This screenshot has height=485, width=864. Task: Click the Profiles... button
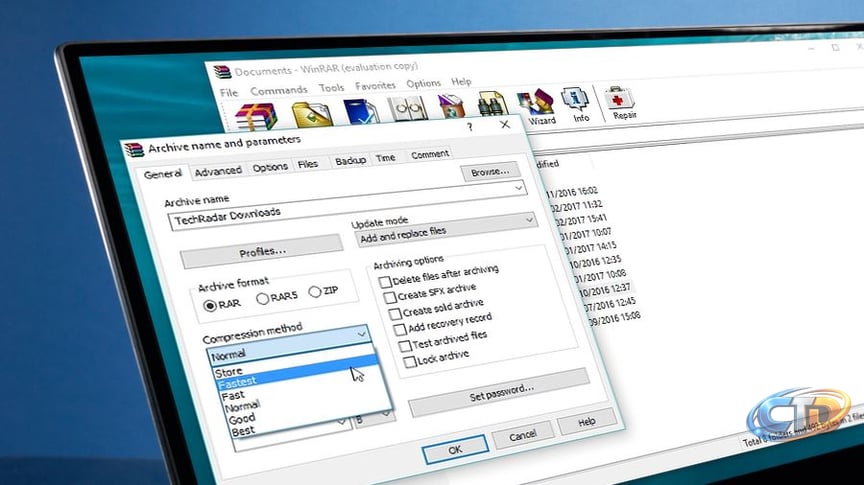pos(262,252)
